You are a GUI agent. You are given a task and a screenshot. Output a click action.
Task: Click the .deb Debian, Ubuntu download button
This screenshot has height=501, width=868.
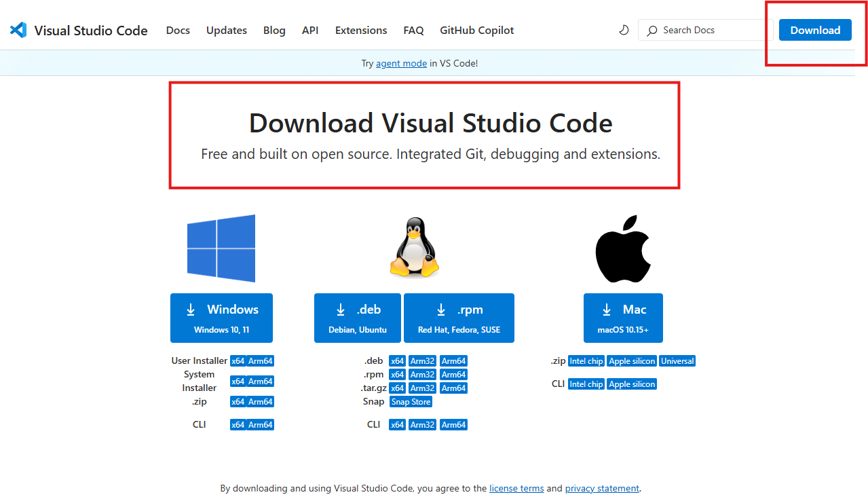click(358, 318)
